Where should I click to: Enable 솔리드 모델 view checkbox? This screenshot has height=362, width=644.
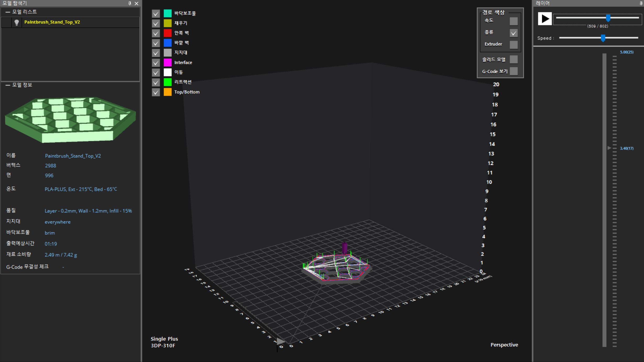[514, 59]
